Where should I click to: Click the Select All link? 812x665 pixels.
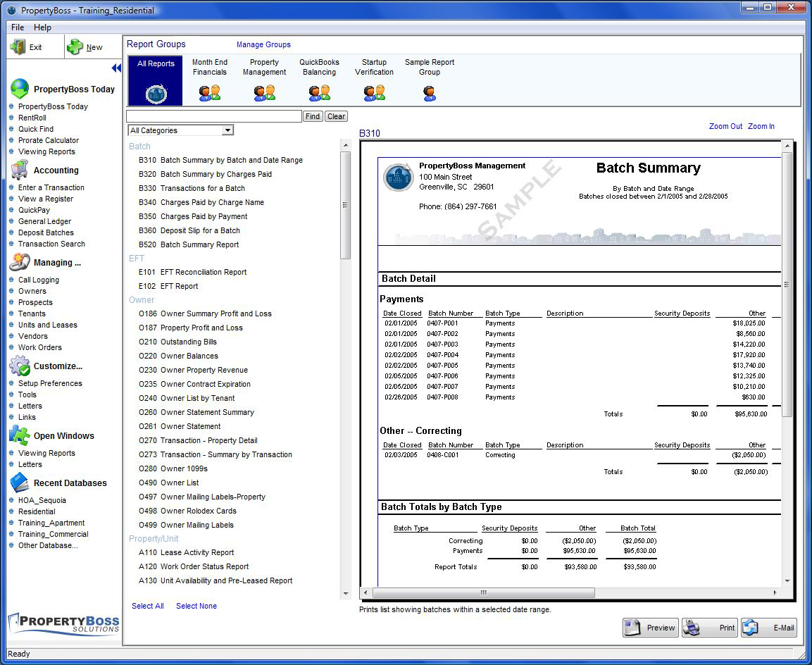pyautogui.click(x=148, y=606)
